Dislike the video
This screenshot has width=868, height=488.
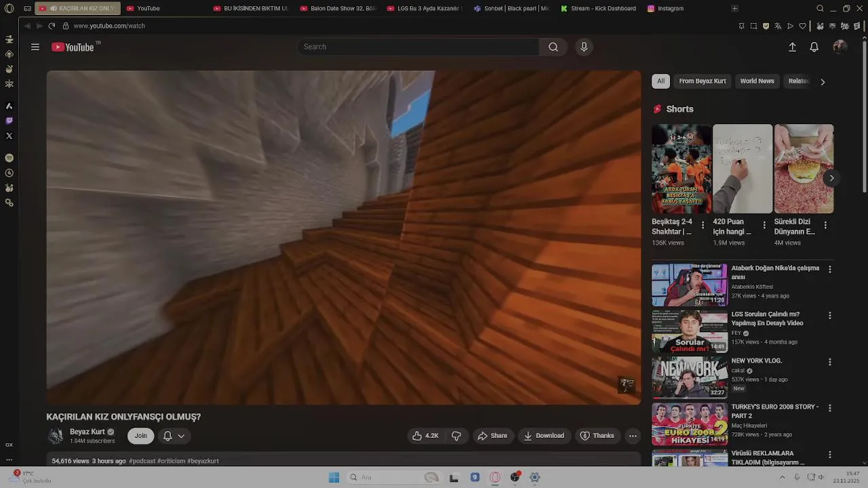pyautogui.click(x=456, y=436)
